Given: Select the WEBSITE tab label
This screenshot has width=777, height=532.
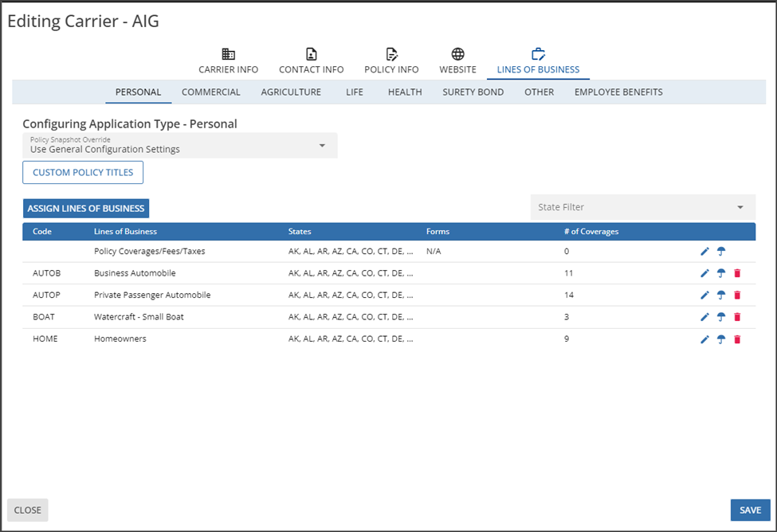Looking at the screenshot, I should pos(458,70).
